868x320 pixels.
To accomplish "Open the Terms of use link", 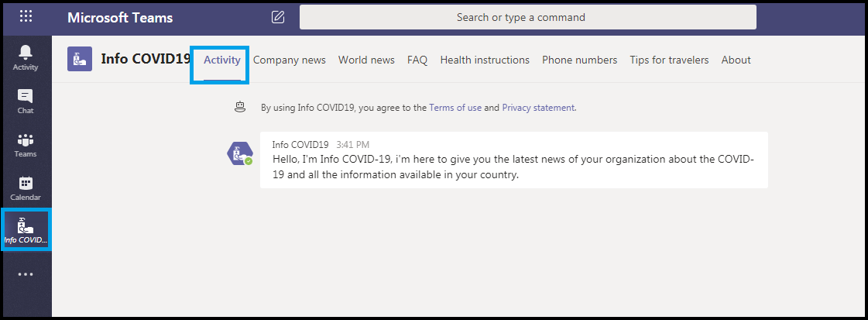I will tap(455, 108).
